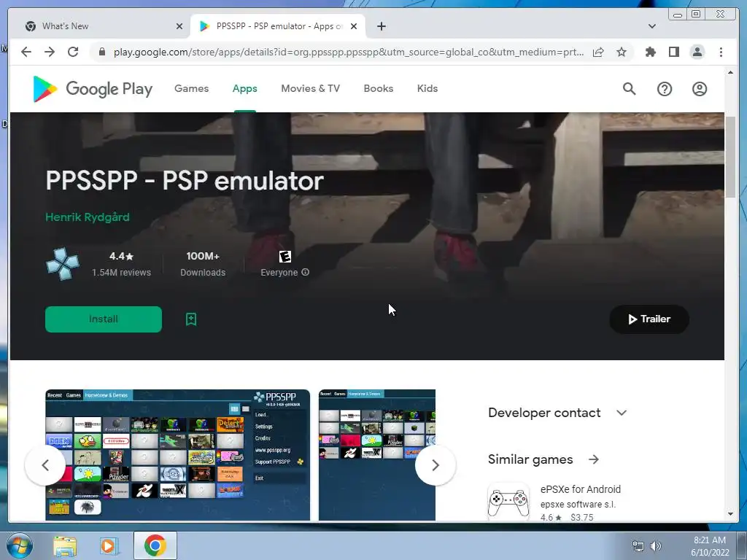Click Chrome taskbar icon
747x560 pixels.
click(x=155, y=545)
